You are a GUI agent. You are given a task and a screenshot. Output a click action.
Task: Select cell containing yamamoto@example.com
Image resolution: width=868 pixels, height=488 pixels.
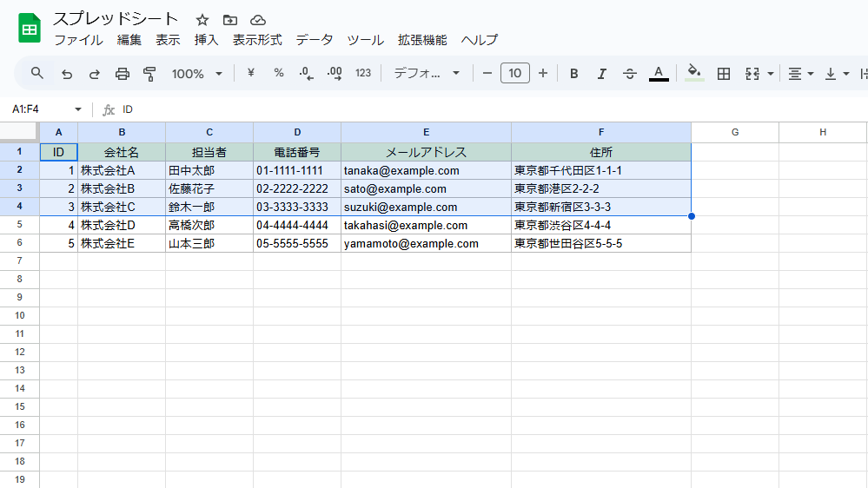[x=427, y=243]
